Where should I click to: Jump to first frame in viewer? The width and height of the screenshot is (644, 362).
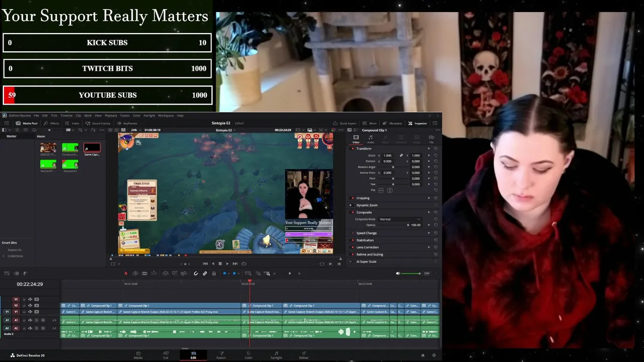[205, 263]
